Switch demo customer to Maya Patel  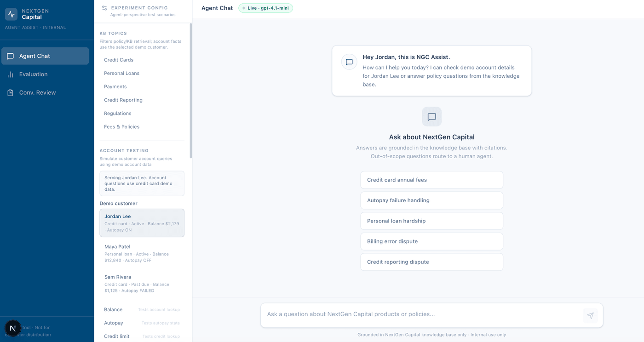[142, 253]
